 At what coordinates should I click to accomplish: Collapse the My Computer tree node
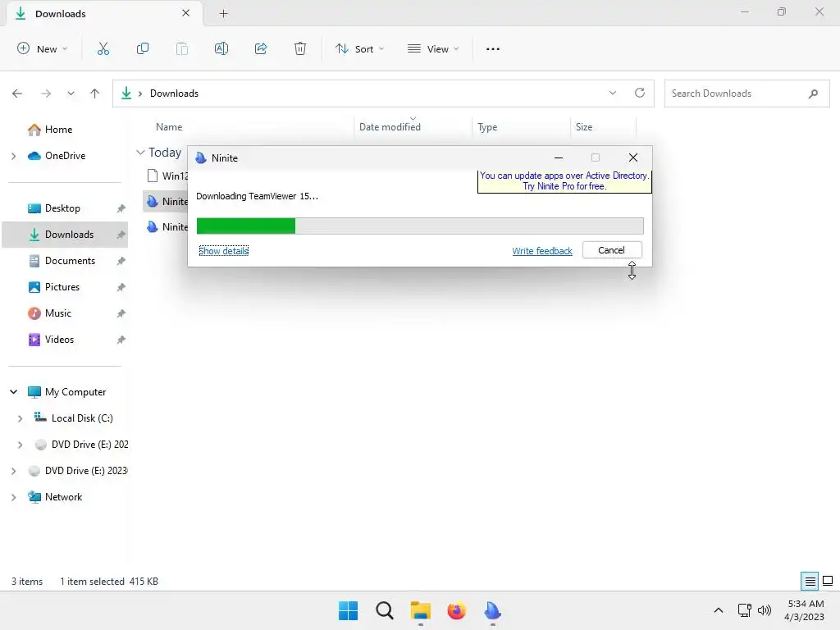click(x=13, y=392)
